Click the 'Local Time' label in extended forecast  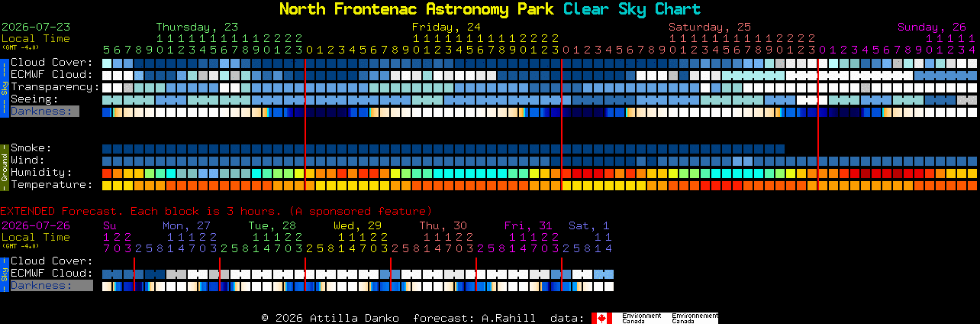pos(36,237)
